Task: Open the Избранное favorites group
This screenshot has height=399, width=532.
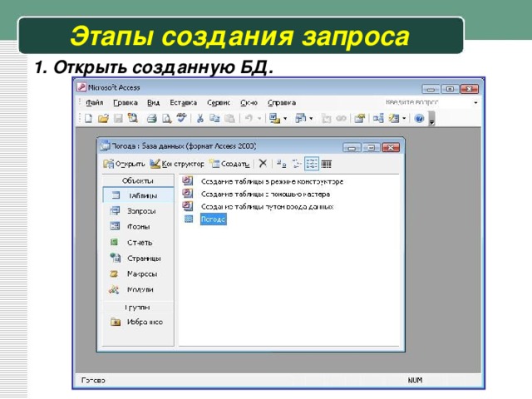Action: [138, 322]
